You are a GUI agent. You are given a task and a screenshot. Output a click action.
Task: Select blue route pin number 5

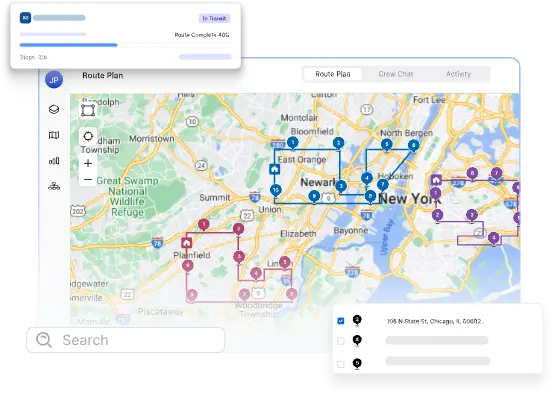coord(386,145)
